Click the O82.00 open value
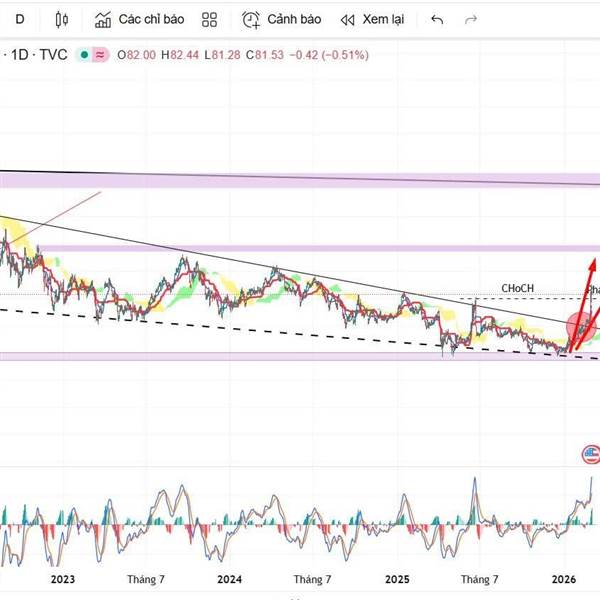600x600 pixels. tap(136, 55)
